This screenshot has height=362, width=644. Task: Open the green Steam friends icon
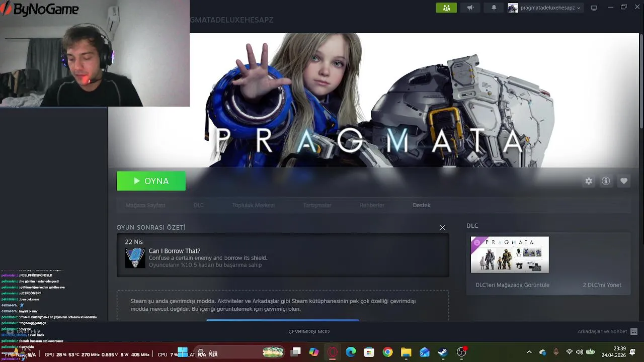446,8
